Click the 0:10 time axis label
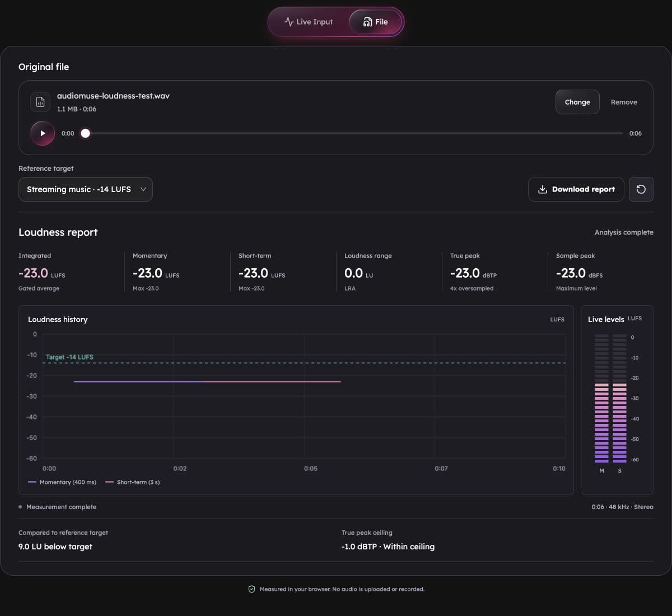Image resolution: width=672 pixels, height=616 pixels. pos(559,469)
